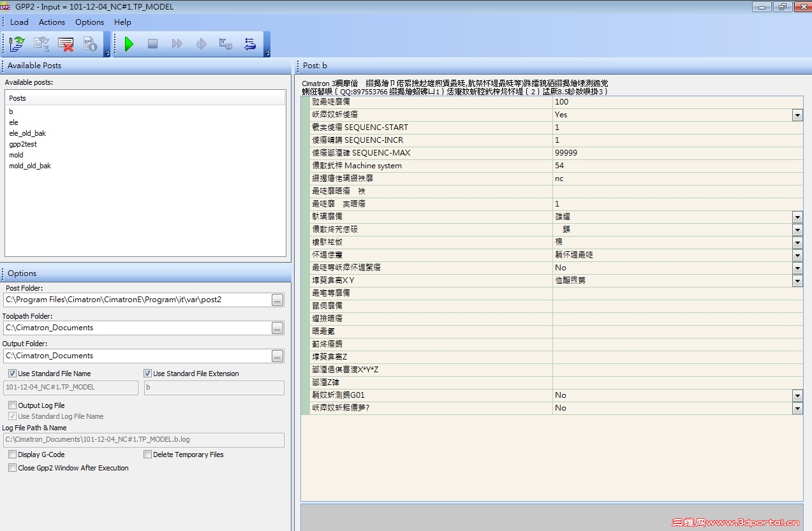Toggle Use Standard Log File Name checkbox
This screenshot has height=531, width=812.
(x=12, y=416)
